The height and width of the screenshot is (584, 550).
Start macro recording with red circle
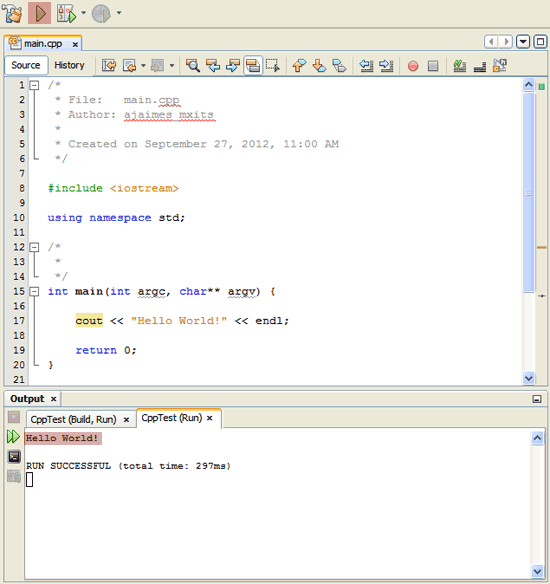point(413,66)
